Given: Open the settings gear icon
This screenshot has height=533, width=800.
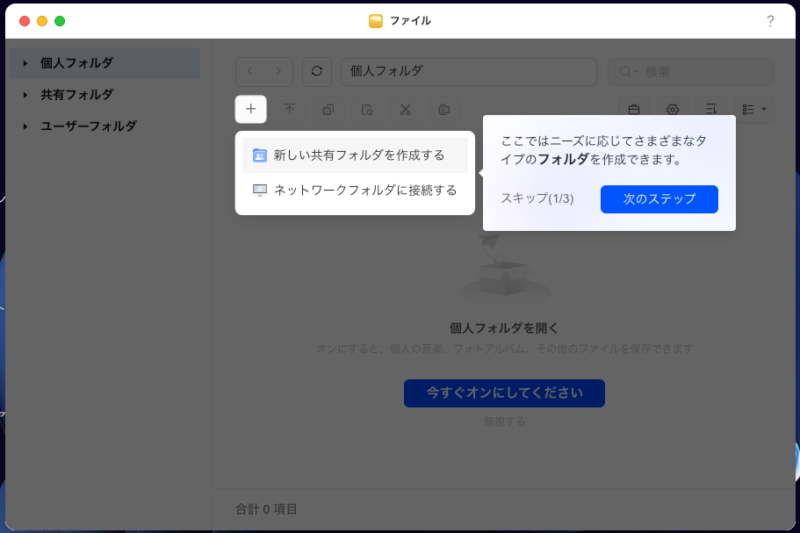Looking at the screenshot, I should (x=672, y=109).
